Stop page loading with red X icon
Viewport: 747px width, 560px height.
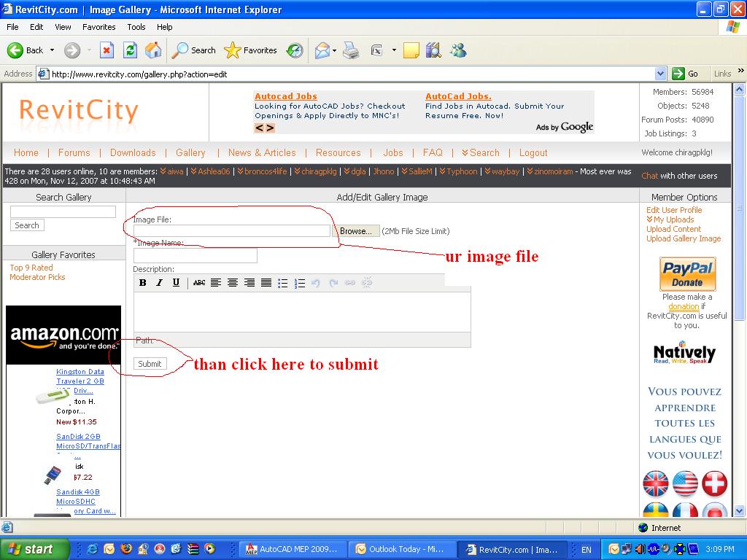(107, 50)
